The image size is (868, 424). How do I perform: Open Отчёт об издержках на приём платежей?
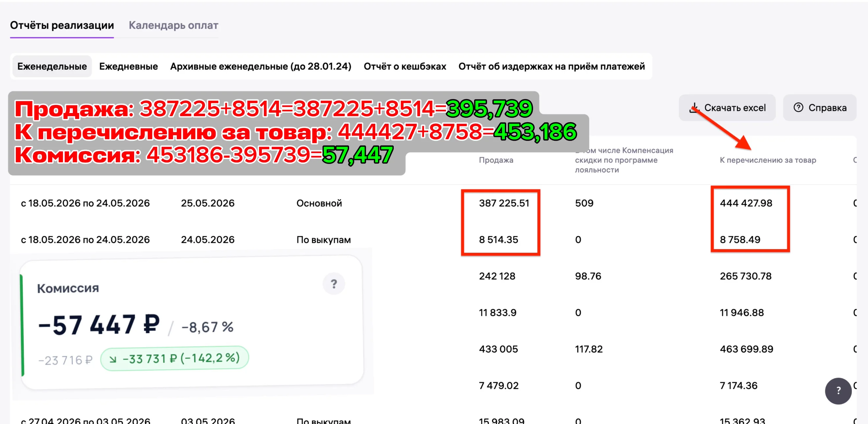551,66
